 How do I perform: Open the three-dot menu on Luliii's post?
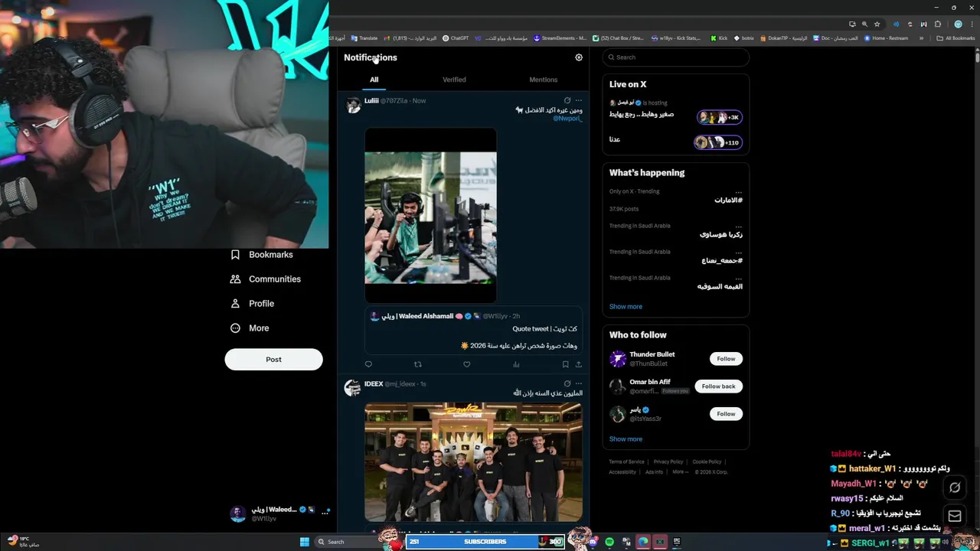pyautogui.click(x=579, y=100)
